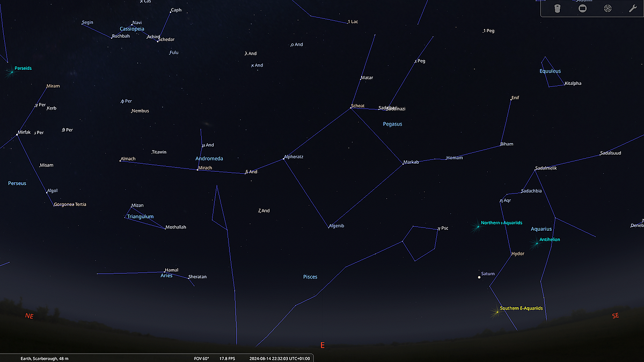The image size is (644, 362).
Task: Select the star Scheat
Action: click(350, 108)
